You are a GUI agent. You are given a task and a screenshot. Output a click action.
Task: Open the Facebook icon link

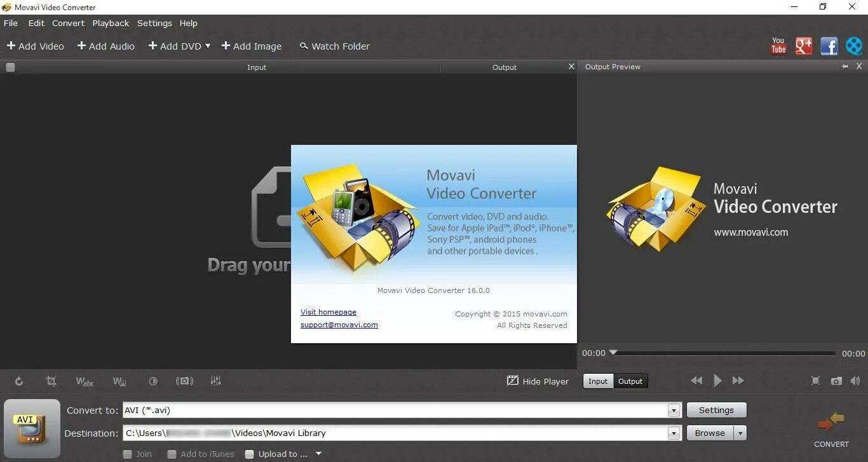(x=829, y=46)
